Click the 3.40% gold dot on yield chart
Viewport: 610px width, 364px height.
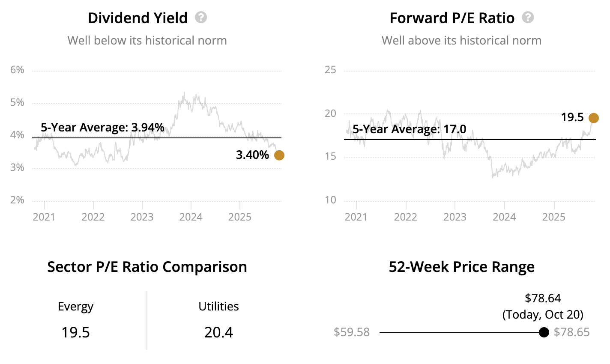click(279, 155)
